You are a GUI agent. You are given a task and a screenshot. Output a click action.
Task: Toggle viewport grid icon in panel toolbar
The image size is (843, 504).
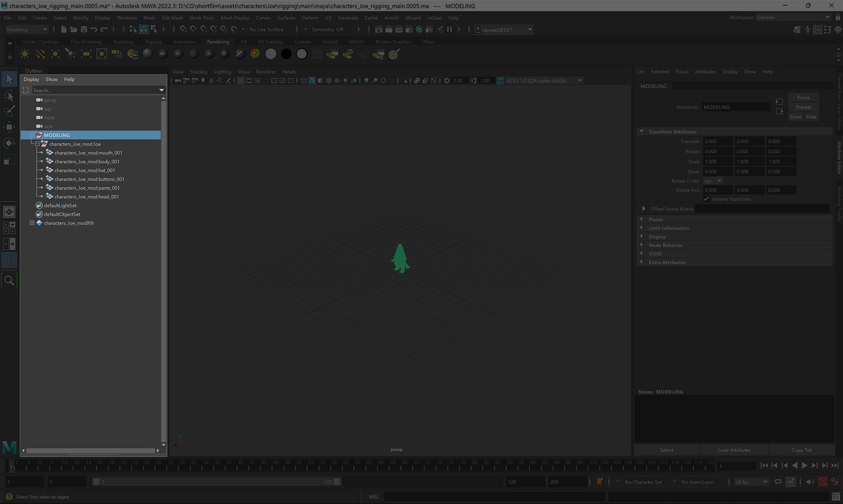coord(241,81)
